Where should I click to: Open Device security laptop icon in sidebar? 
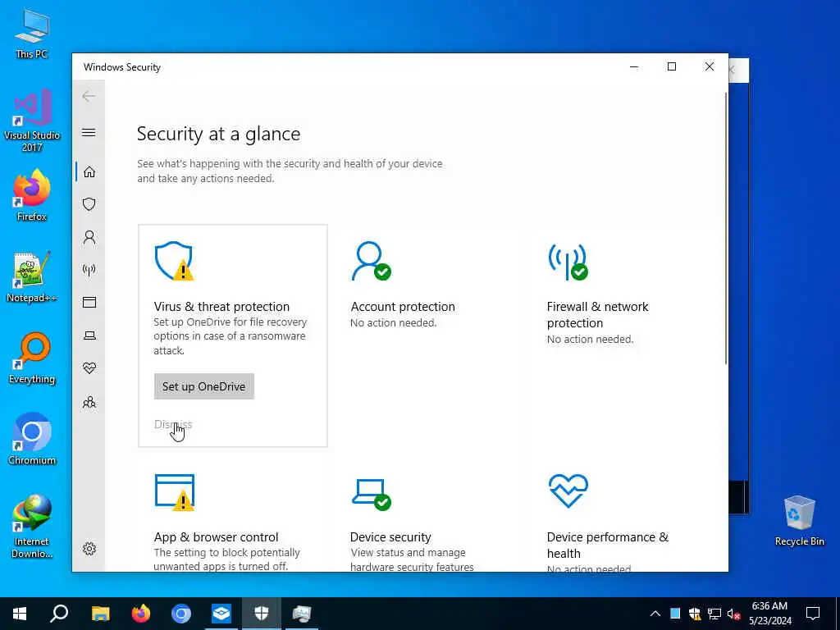tap(89, 336)
